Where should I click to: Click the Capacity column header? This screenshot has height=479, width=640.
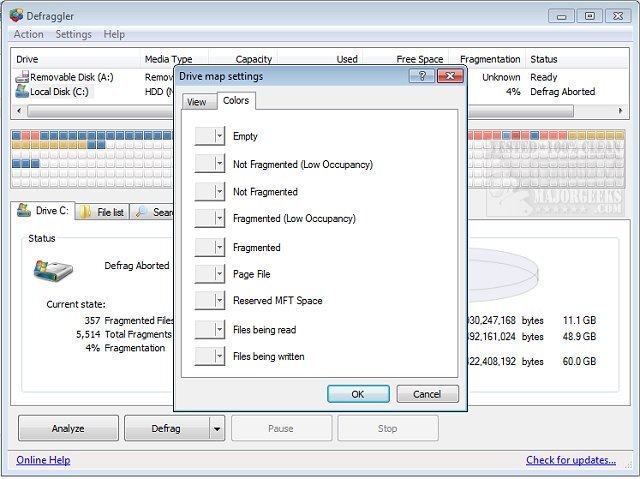pyautogui.click(x=253, y=59)
